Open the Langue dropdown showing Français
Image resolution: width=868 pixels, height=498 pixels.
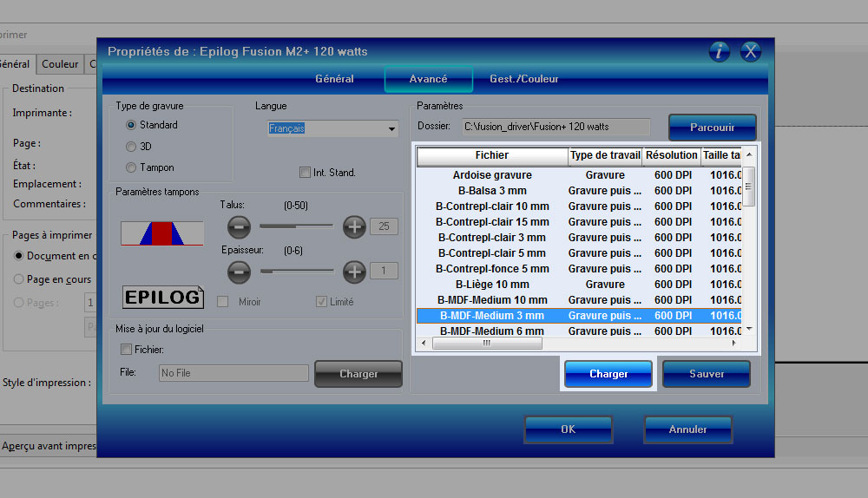pos(332,128)
